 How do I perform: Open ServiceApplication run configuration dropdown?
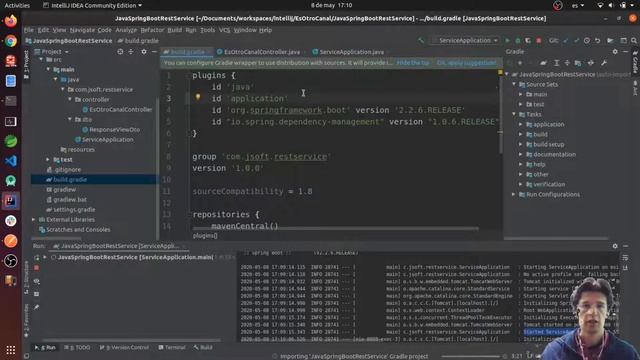tap(465, 40)
